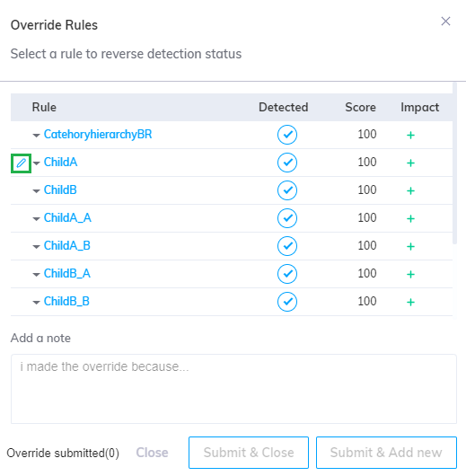Click the pencil edit icon beside ChildA
466x476 pixels.
pos(21,163)
